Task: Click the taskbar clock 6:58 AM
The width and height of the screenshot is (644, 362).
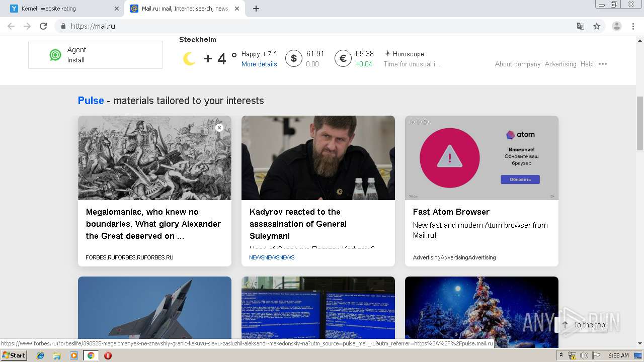Action: (x=618, y=355)
